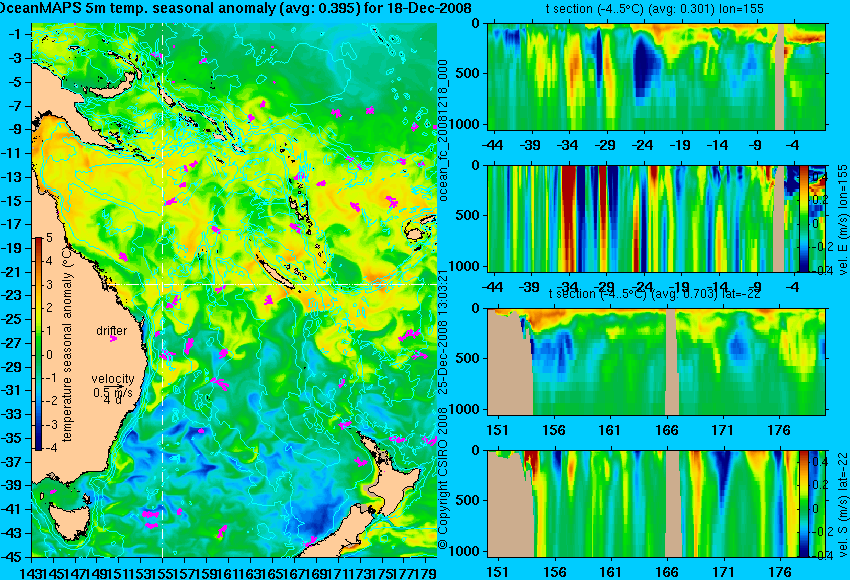850x580 pixels.
Task: Click the 'ocean_fc_20081218_000' file label
Action: coord(443,131)
